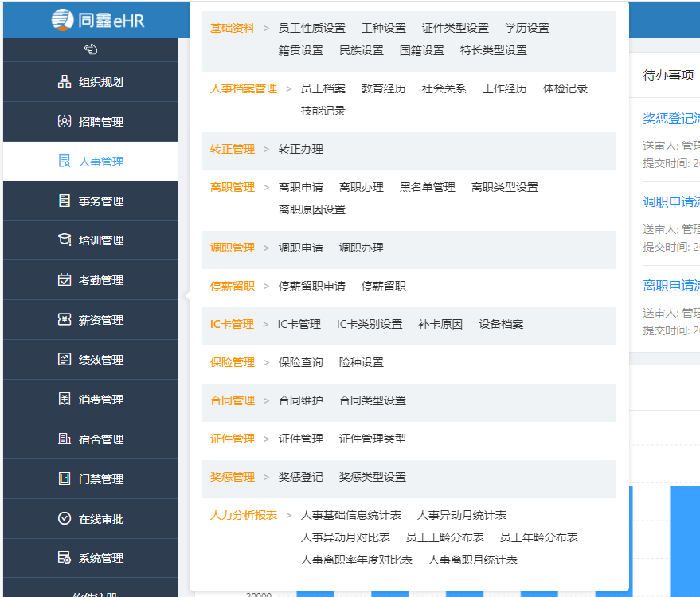Click the 同鑫 eHR logo

click(98, 19)
